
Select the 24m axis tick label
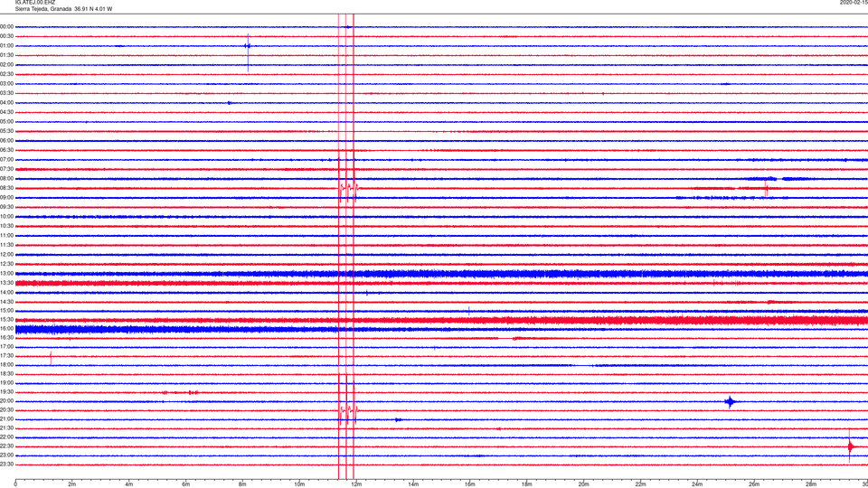pyautogui.click(x=697, y=484)
